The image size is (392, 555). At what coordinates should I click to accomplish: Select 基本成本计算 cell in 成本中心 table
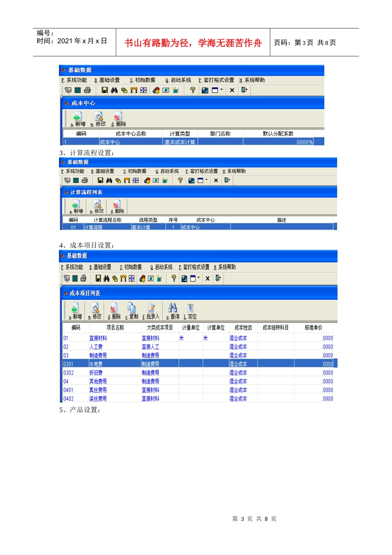click(180, 142)
